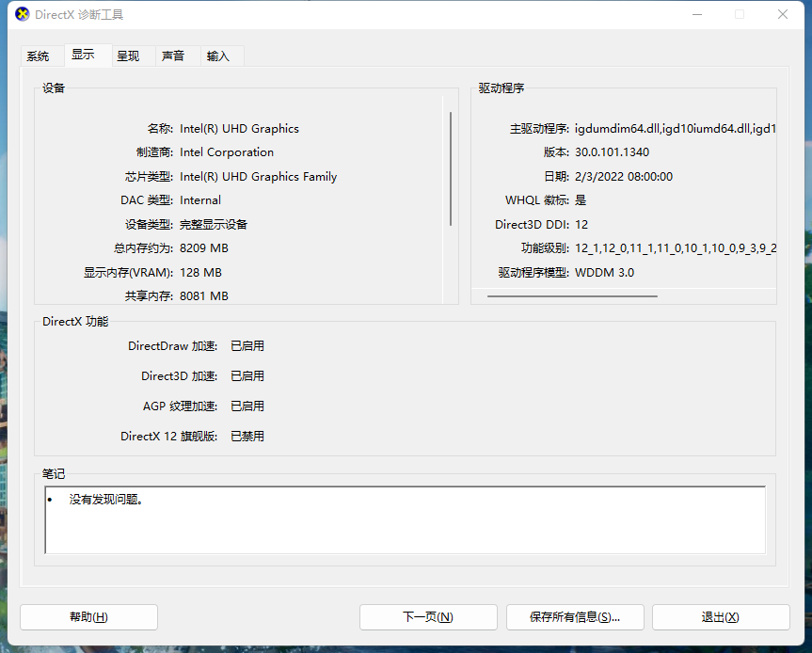Select the 显示 tab
The image size is (812, 653).
tap(83, 56)
